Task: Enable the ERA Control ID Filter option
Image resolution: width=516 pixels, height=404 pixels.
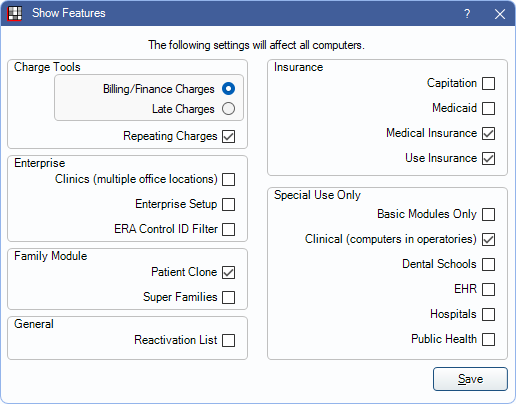Action: click(228, 229)
